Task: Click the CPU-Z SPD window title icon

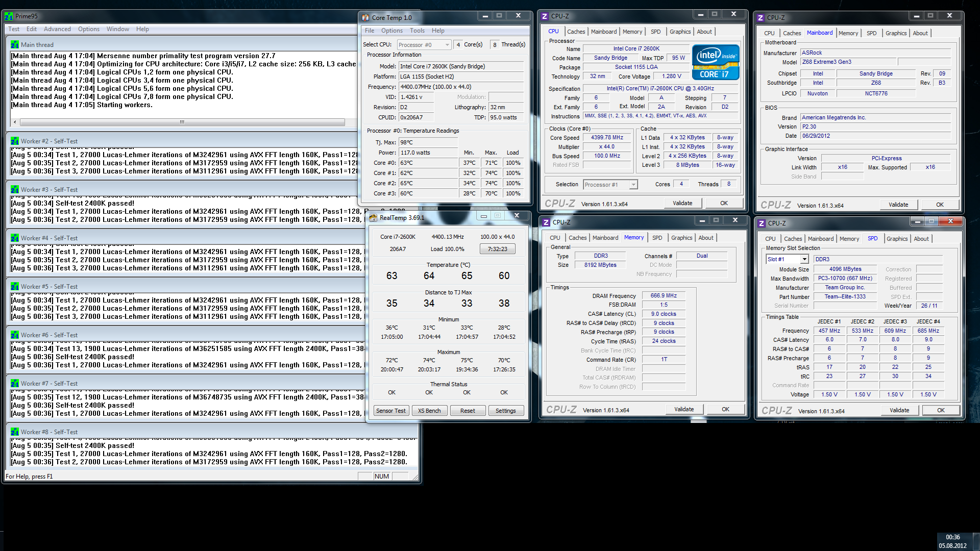Action: [762, 223]
